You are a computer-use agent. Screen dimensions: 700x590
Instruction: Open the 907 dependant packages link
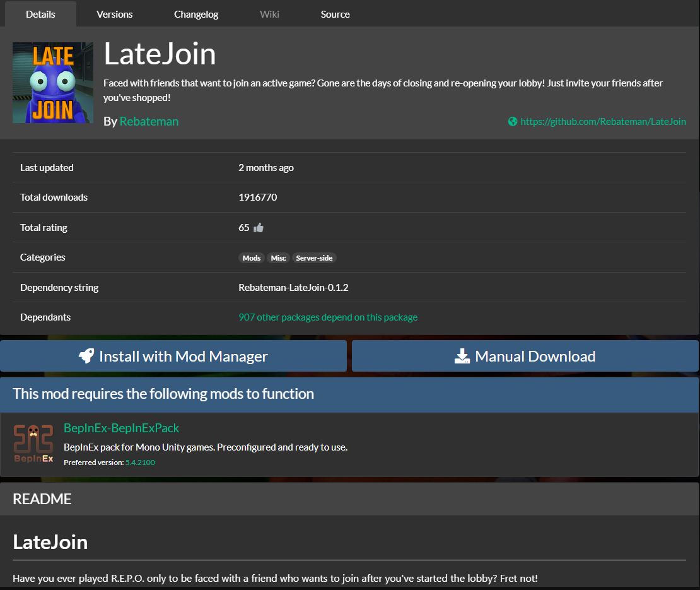(328, 317)
